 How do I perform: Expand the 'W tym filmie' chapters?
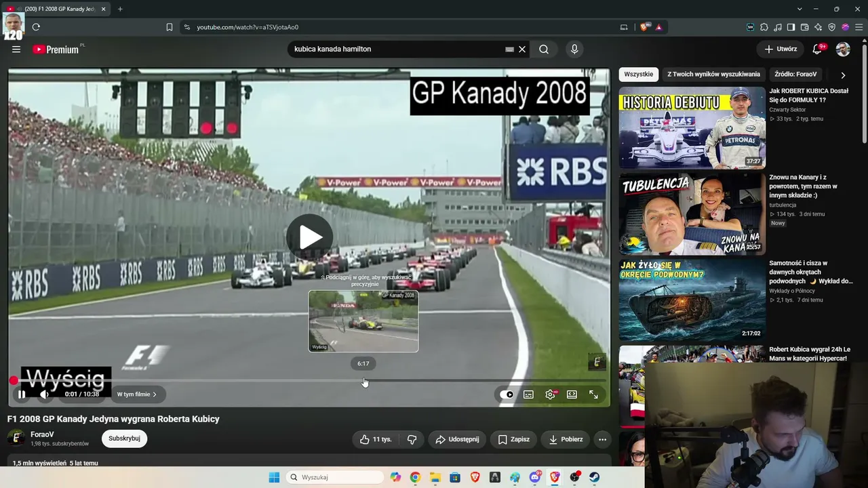click(x=137, y=394)
